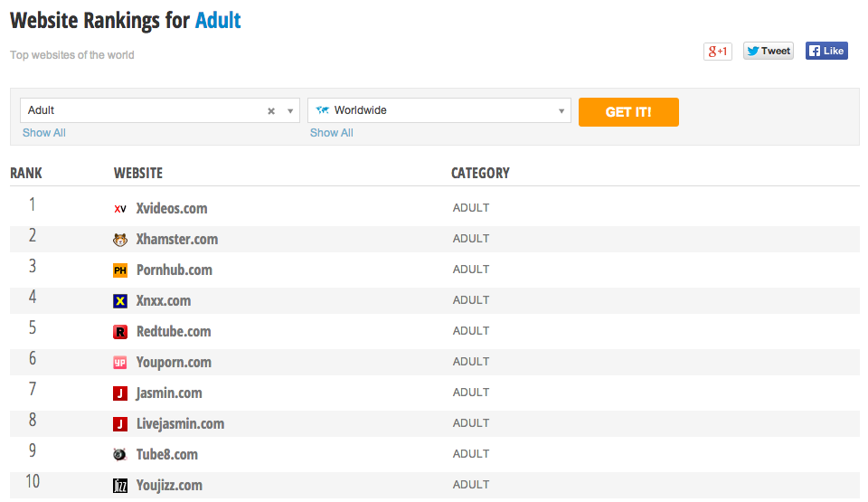Click the ADULT category cell for Xvideos.com
The width and height of the screenshot is (868, 502).
[471, 208]
